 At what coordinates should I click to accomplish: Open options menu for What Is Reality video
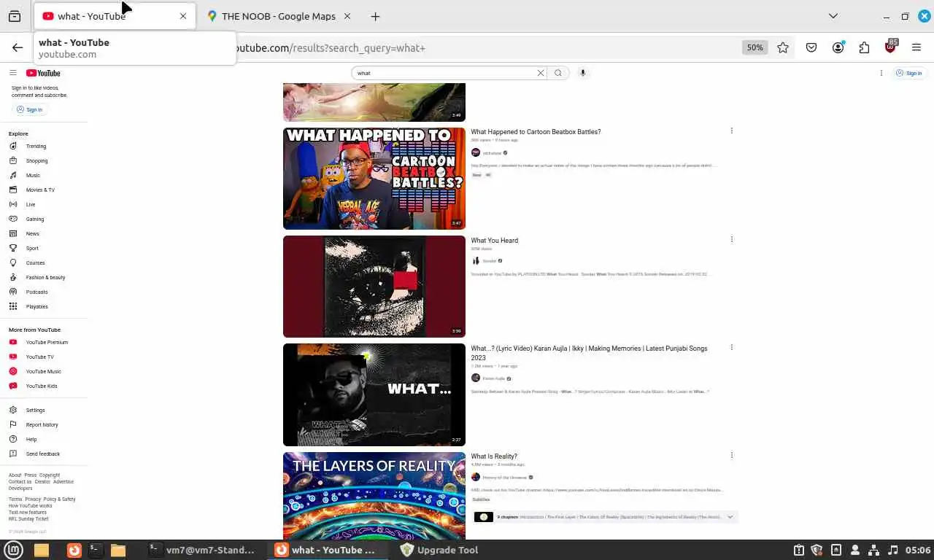pos(732,456)
